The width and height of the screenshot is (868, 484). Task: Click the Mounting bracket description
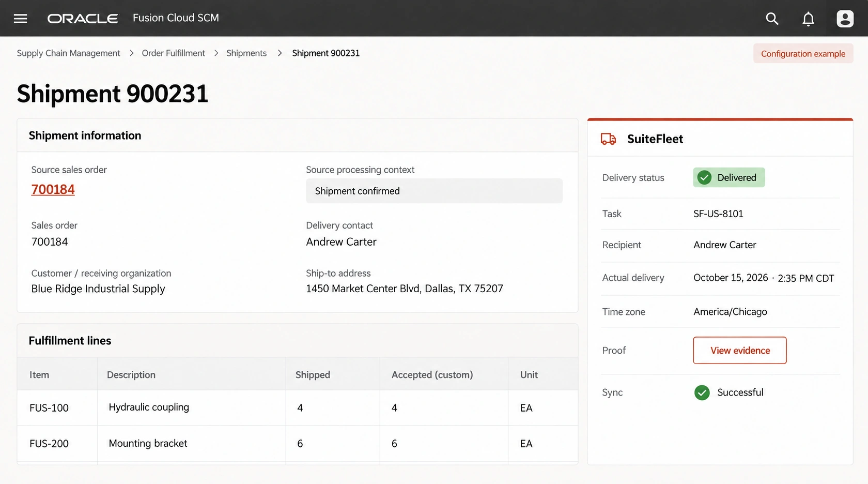(x=148, y=444)
